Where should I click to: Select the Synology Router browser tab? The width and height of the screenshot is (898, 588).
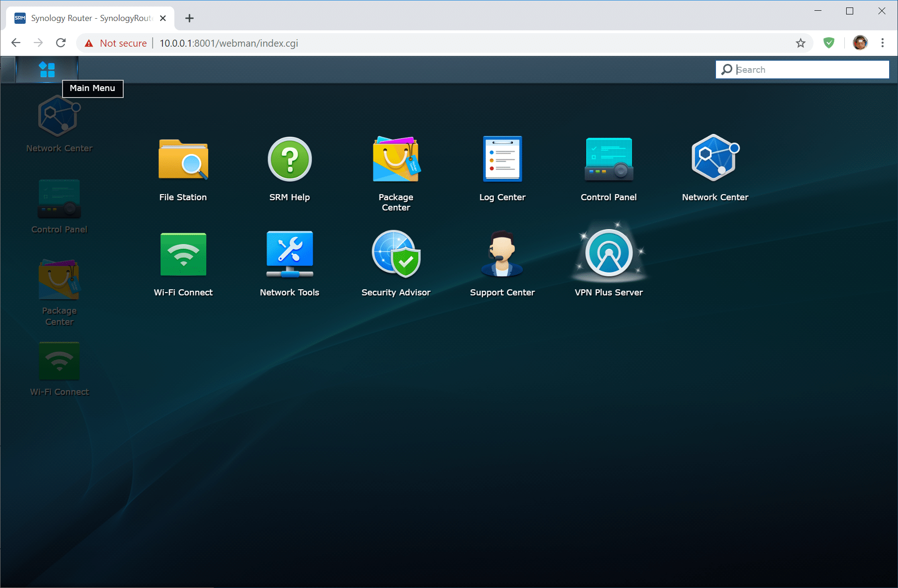(x=91, y=18)
